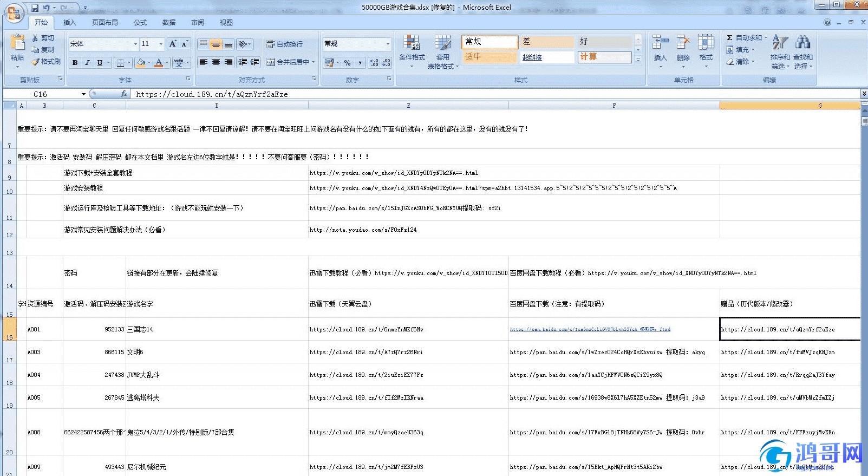The height and width of the screenshot is (476, 868).
Task: Expand the formula bar
Action: 864,94
